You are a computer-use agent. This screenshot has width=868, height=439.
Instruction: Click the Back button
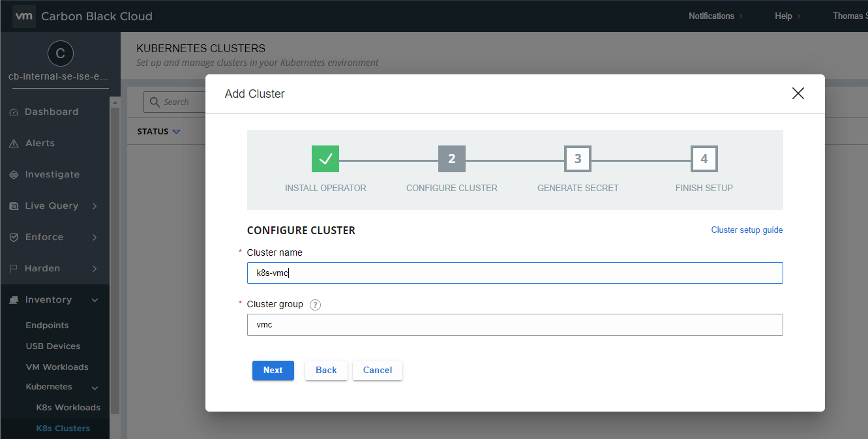pos(326,371)
